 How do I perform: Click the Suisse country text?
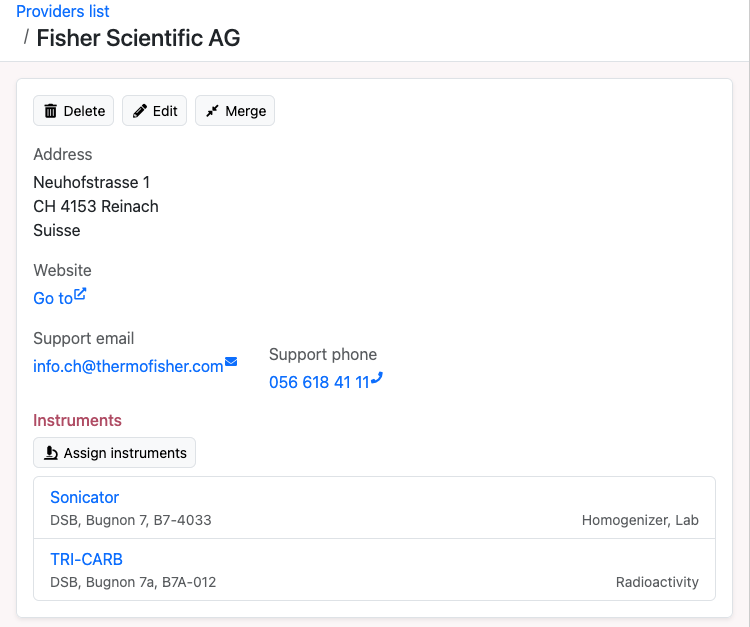click(57, 230)
